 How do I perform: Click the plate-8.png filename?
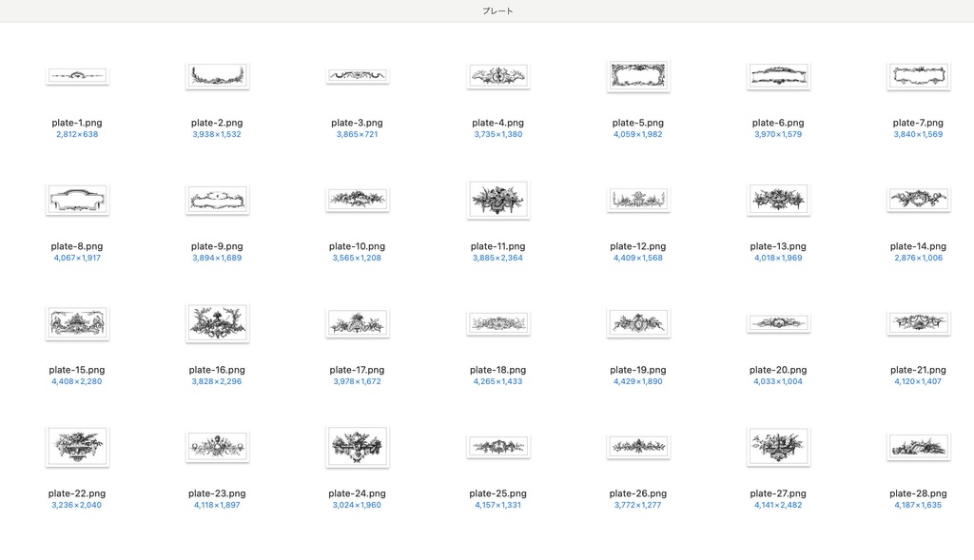[77, 246]
